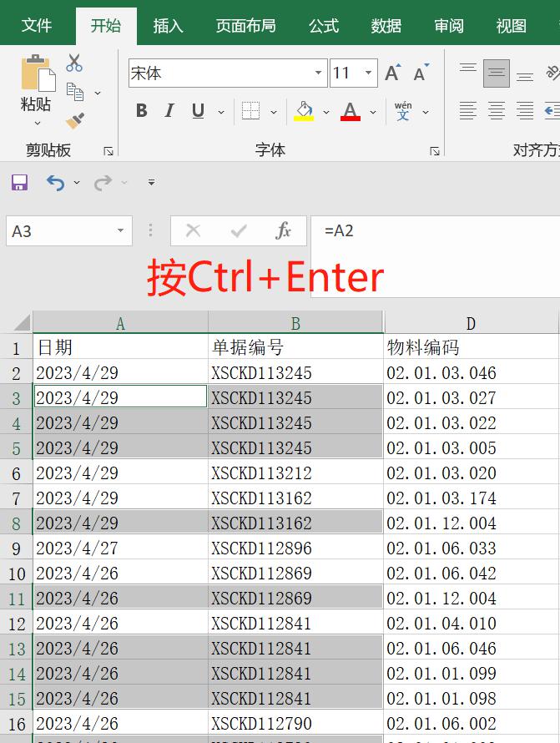Viewport: 560px width, 743px height.
Task: Switch to 公式 tab
Action: click(324, 26)
